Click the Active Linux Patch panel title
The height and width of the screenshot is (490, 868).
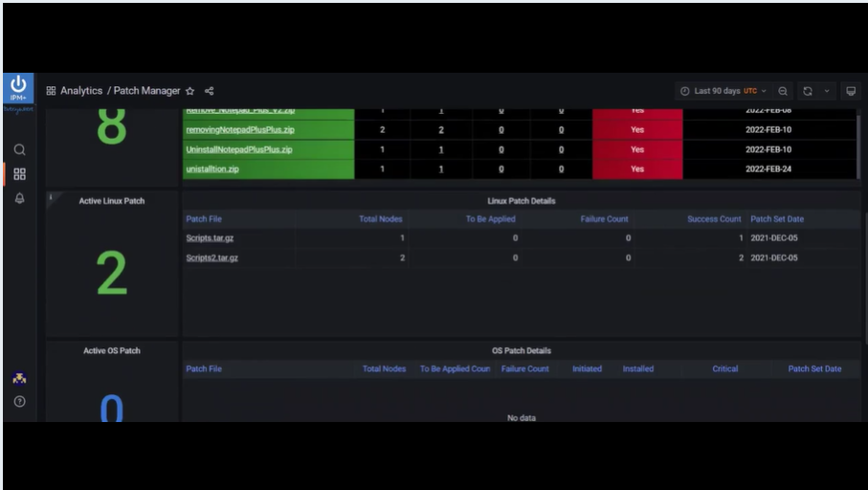click(x=112, y=201)
